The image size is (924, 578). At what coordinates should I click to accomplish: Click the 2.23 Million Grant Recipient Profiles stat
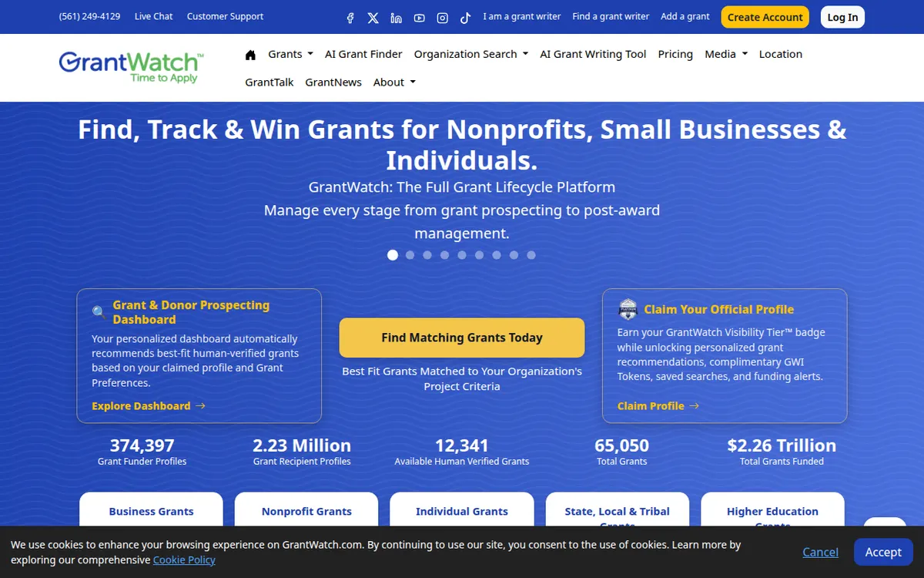pyautogui.click(x=302, y=452)
